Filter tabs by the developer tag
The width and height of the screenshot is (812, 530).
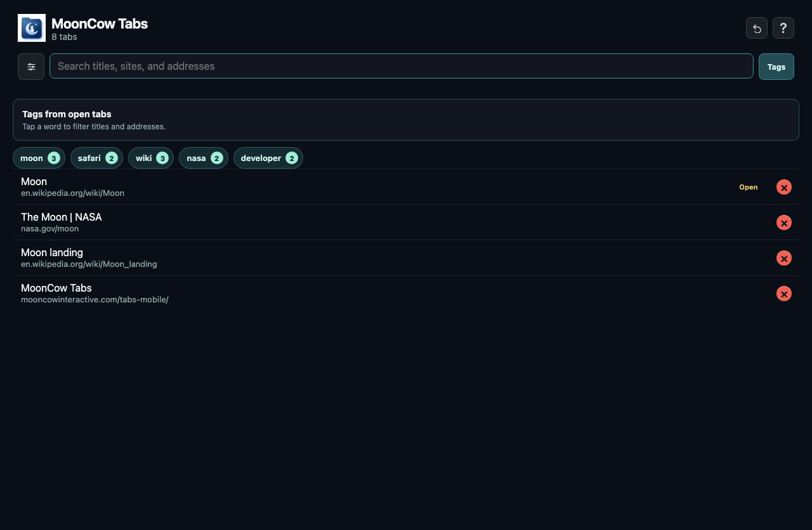pos(268,158)
